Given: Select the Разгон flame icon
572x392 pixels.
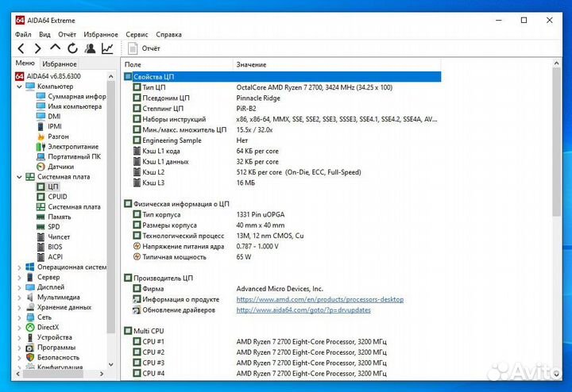Looking at the screenshot, I should point(41,136).
